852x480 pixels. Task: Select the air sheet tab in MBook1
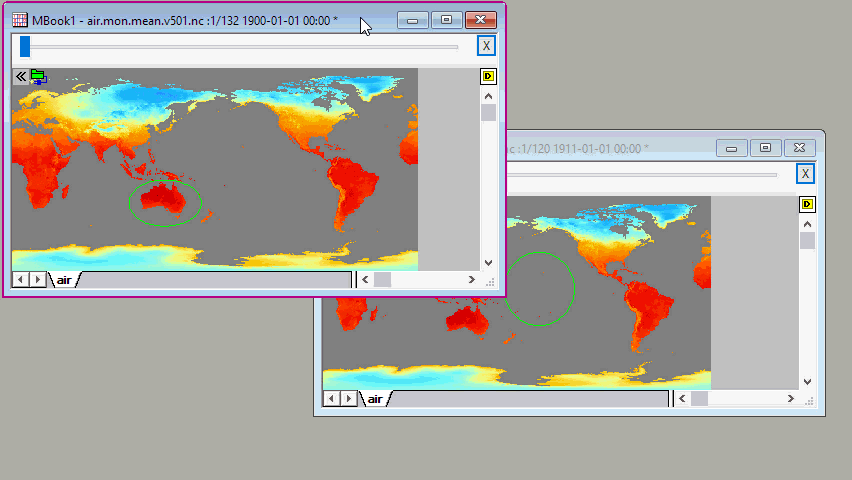point(65,280)
